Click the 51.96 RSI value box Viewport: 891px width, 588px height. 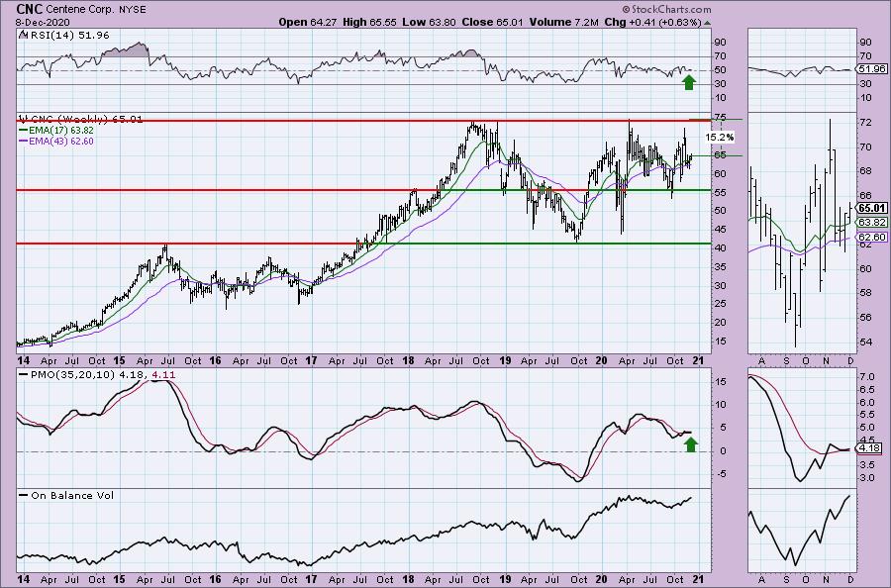[x=871, y=69]
